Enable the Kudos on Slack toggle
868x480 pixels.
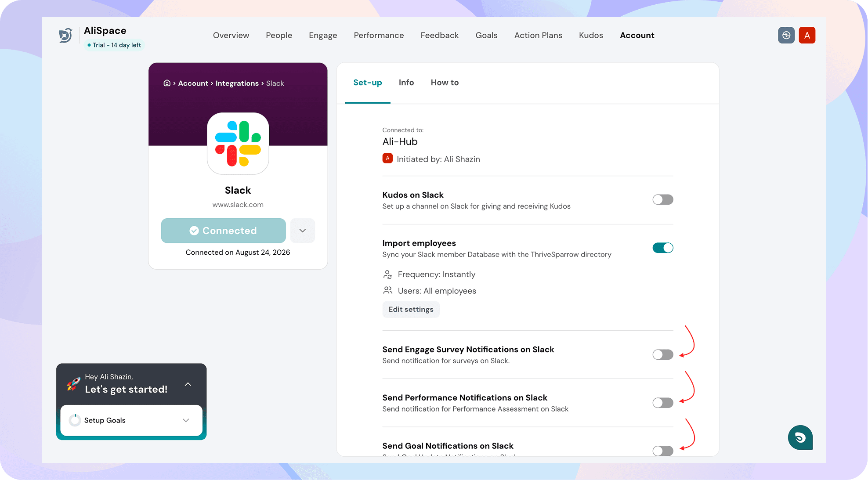point(663,200)
